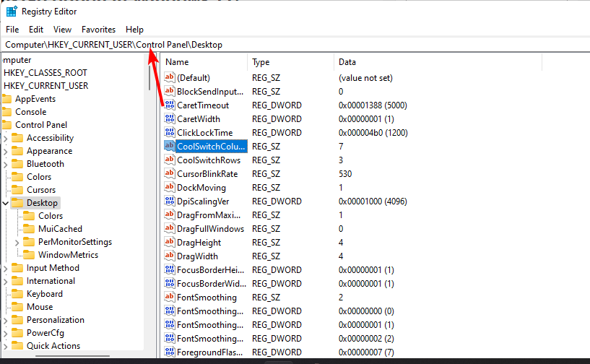The height and width of the screenshot is (364, 590).
Task: Expand the PowerCfg key
Action: point(5,334)
